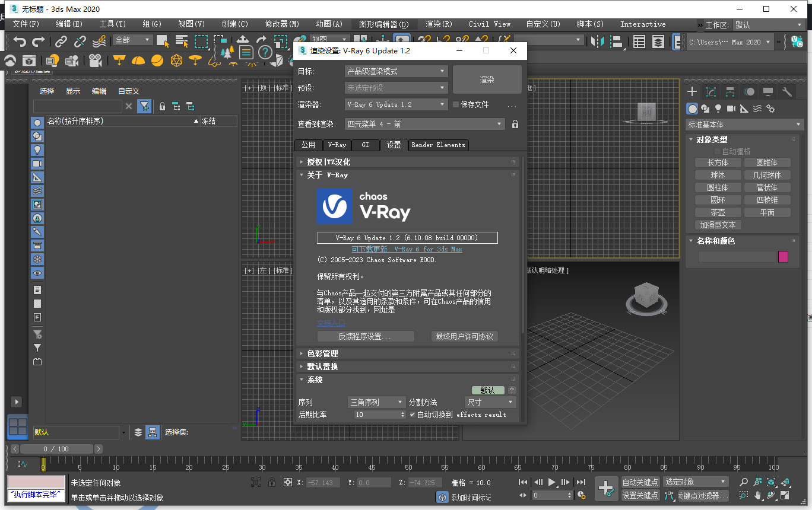The height and width of the screenshot is (510, 812).
Task: Click the Redo arrow in the main toolbar
Action: click(x=39, y=42)
